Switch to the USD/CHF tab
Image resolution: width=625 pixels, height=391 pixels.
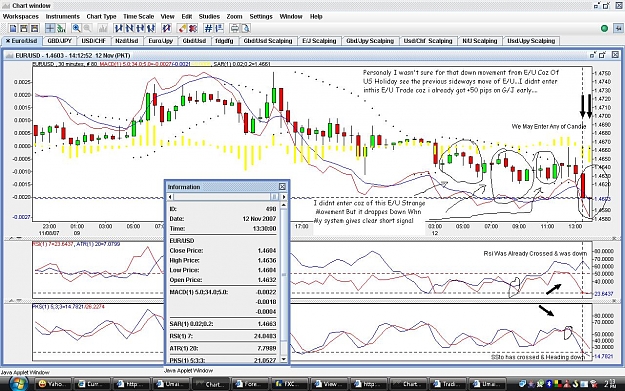click(94, 41)
